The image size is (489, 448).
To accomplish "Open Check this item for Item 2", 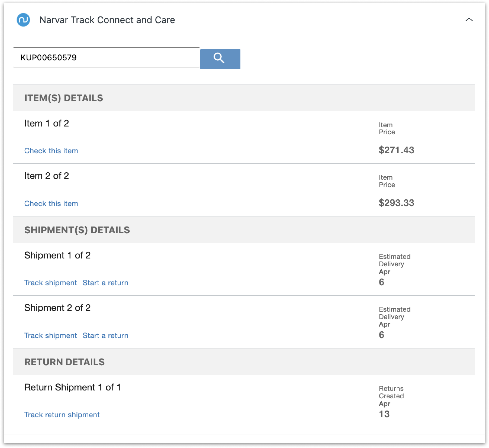I will coord(51,204).
